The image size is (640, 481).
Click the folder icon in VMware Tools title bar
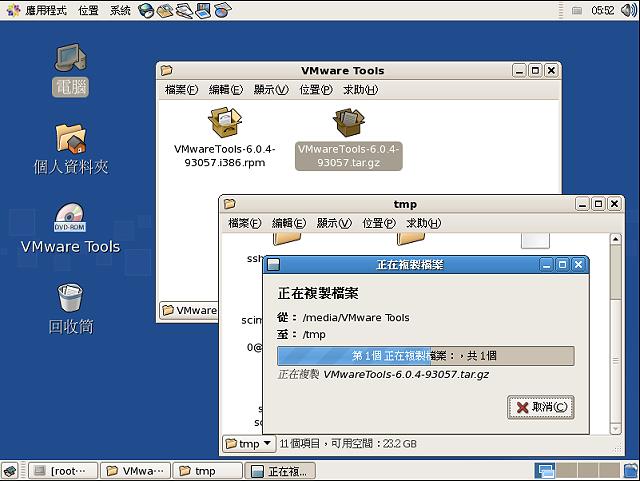click(167, 70)
